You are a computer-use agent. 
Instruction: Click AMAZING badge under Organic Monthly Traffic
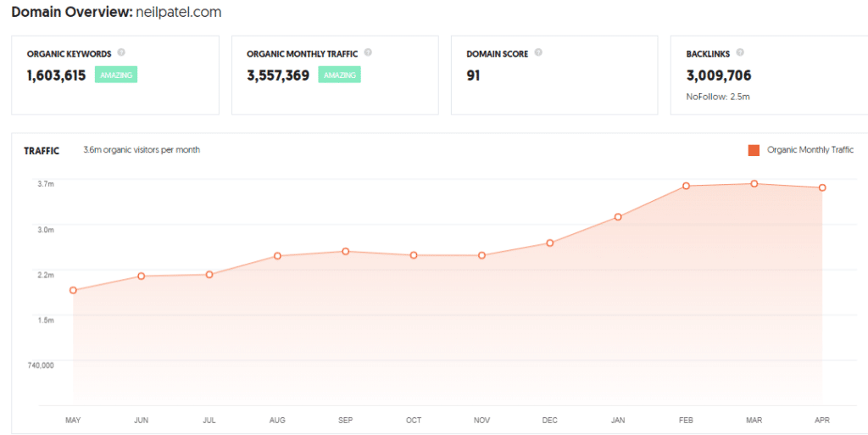click(339, 75)
